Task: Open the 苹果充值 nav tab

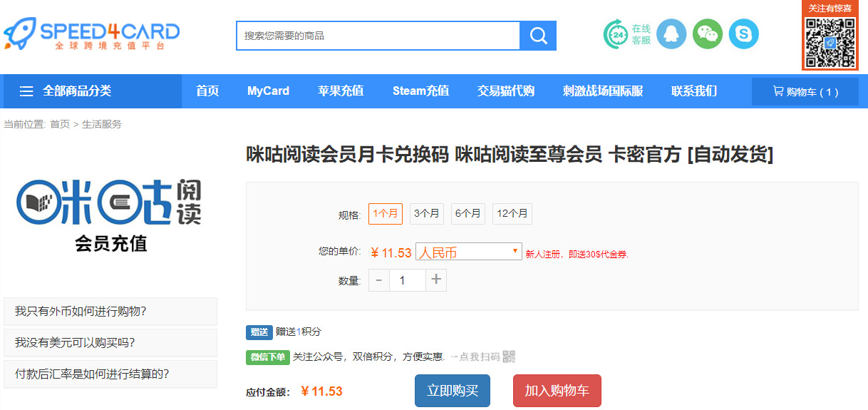Action: [341, 91]
